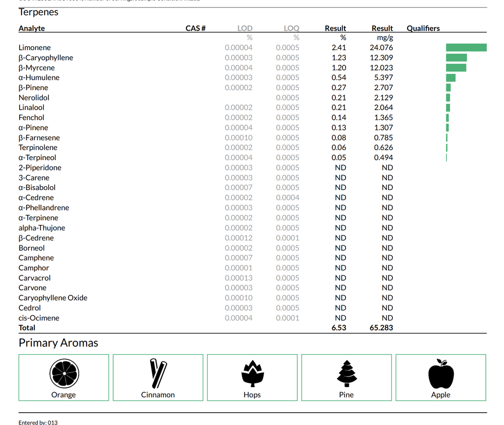This screenshot has width=504, height=425.
Task: Click the cis-Ocimene analyte name
Action: [39, 318]
